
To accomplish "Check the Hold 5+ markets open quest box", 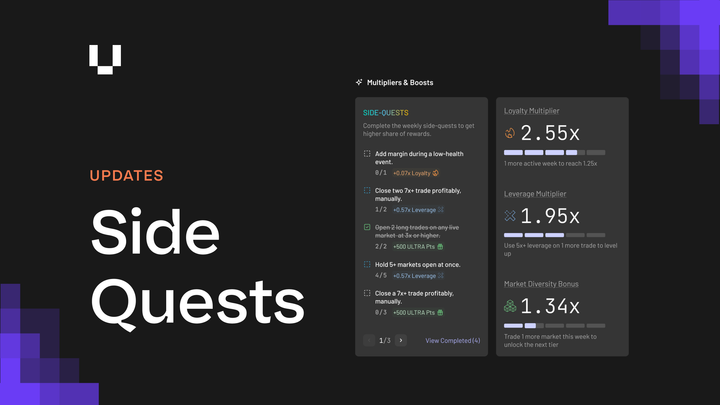I will pyautogui.click(x=367, y=264).
